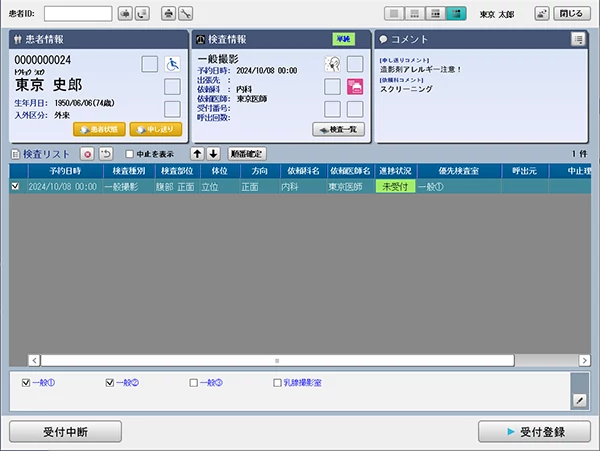Move exam up with the up arrow
This screenshot has width=600, height=451.
(x=197, y=154)
